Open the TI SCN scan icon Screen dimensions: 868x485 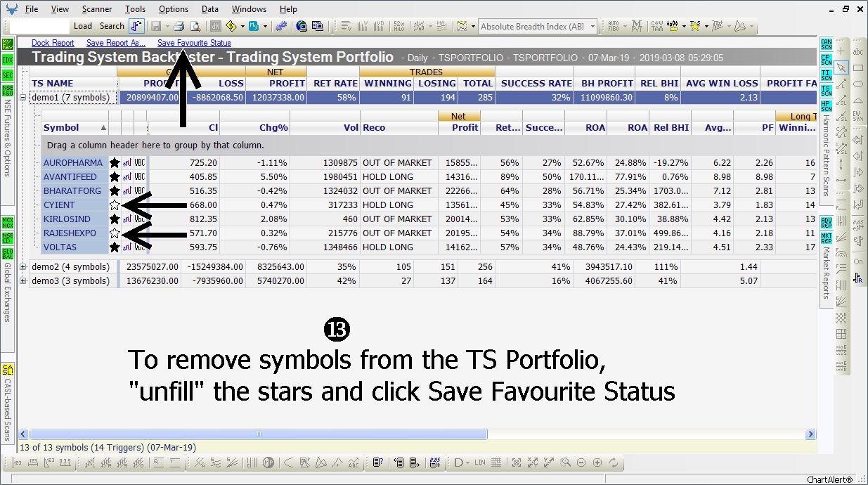point(826,75)
